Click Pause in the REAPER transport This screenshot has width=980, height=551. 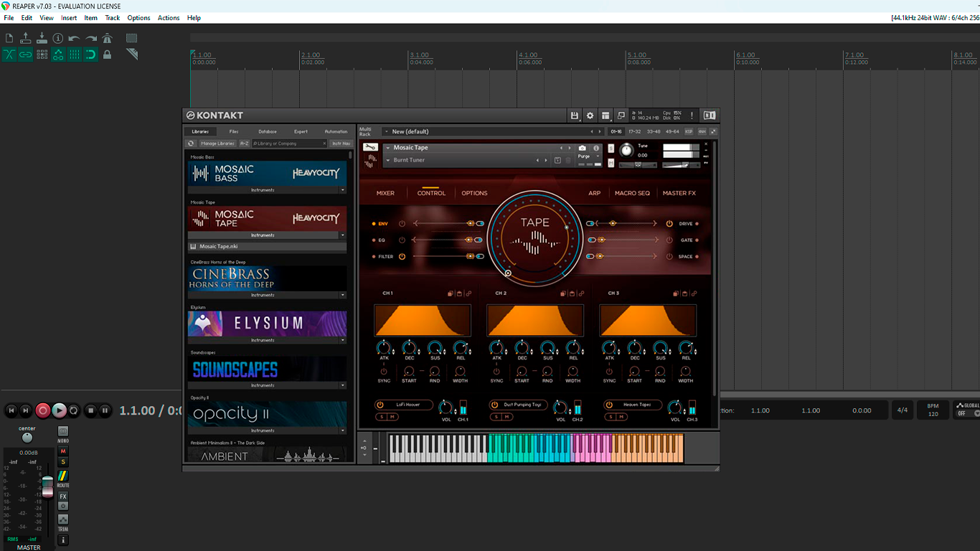(105, 410)
